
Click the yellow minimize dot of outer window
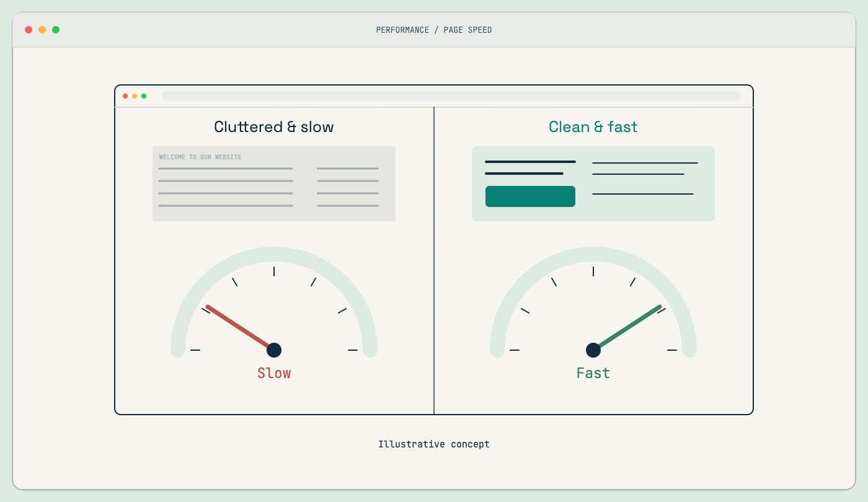(42, 30)
